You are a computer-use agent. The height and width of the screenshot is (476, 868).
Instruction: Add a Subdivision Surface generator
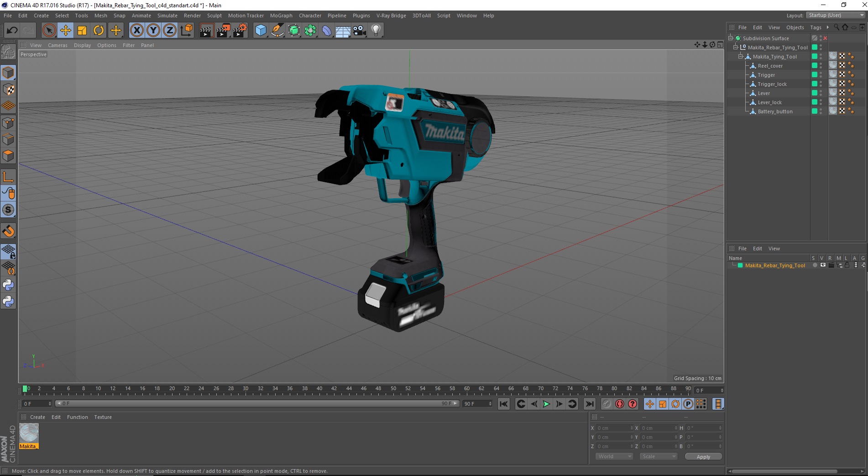pyautogui.click(x=294, y=31)
